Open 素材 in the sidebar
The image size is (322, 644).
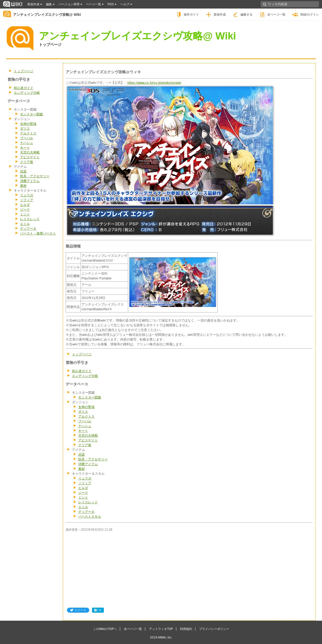click(x=23, y=186)
